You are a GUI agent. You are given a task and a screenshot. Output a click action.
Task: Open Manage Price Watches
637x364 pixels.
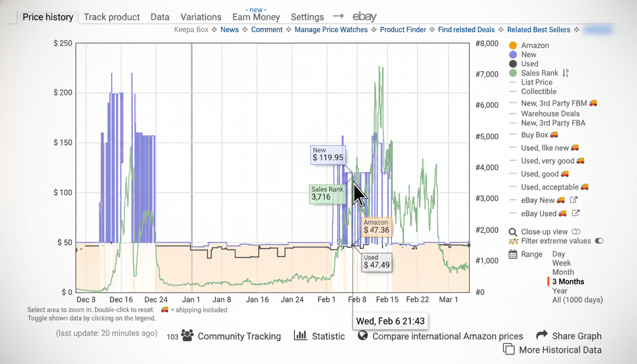(331, 29)
